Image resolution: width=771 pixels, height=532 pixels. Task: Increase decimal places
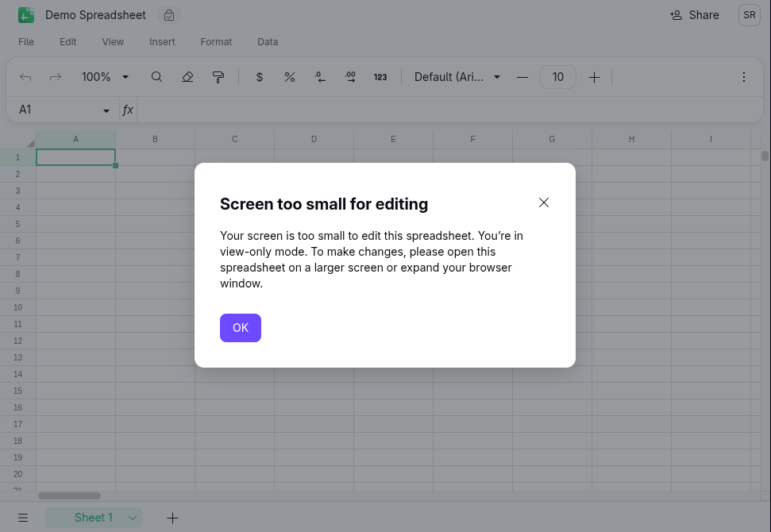tap(350, 76)
